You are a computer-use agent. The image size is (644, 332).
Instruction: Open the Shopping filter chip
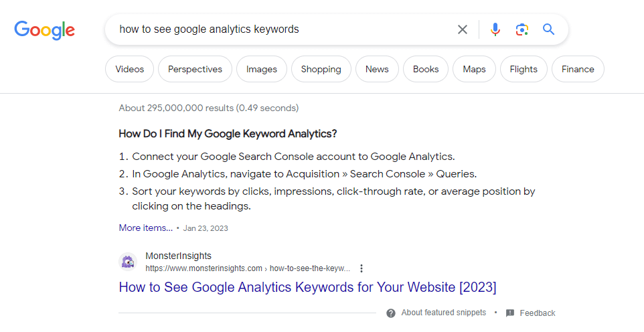[321, 69]
